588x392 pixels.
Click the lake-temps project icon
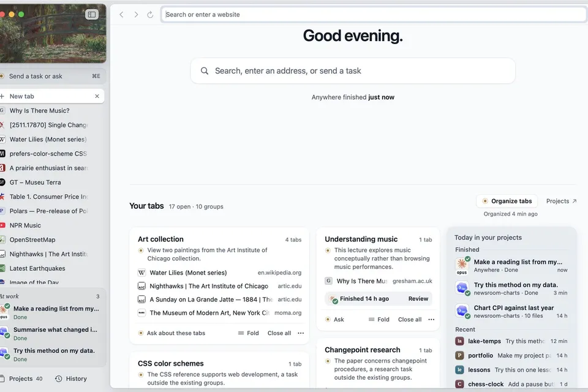click(x=459, y=341)
